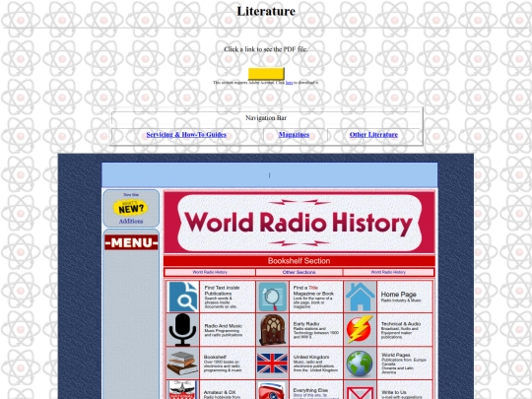Open the Amateur & DX magazine icon
The width and height of the screenshot is (532, 399).
pos(182,390)
